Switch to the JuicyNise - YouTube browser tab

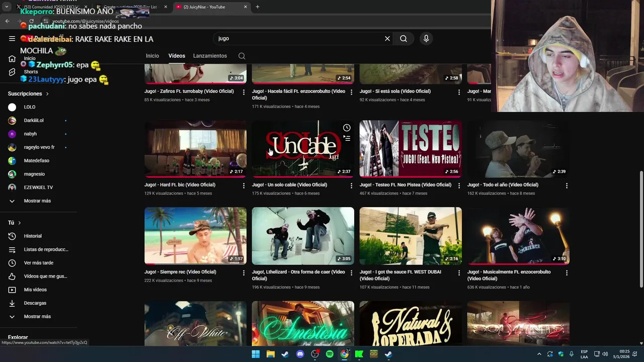211,7
